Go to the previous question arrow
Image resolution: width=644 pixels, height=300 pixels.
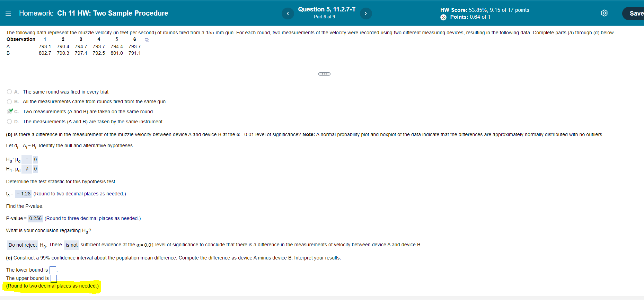pyautogui.click(x=288, y=14)
